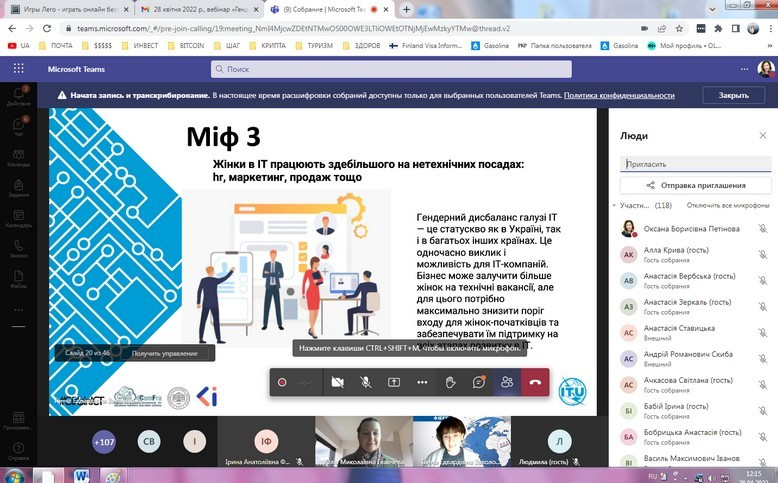The height and width of the screenshot is (483, 778).
Task: Open Word from the taskbar
Action: (82, 476)
